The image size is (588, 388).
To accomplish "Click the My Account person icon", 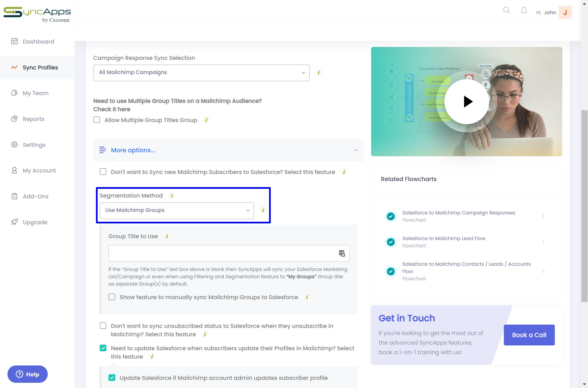I will tap(14, 170).
